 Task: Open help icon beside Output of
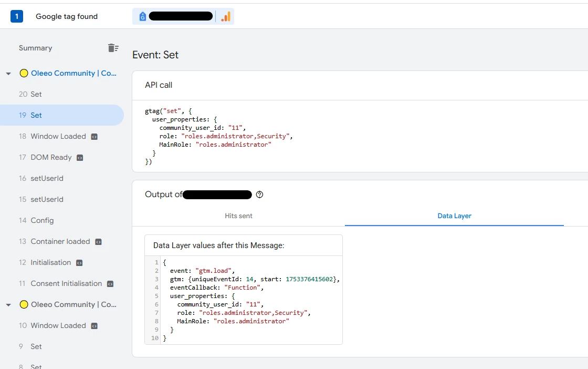point(259,194)
